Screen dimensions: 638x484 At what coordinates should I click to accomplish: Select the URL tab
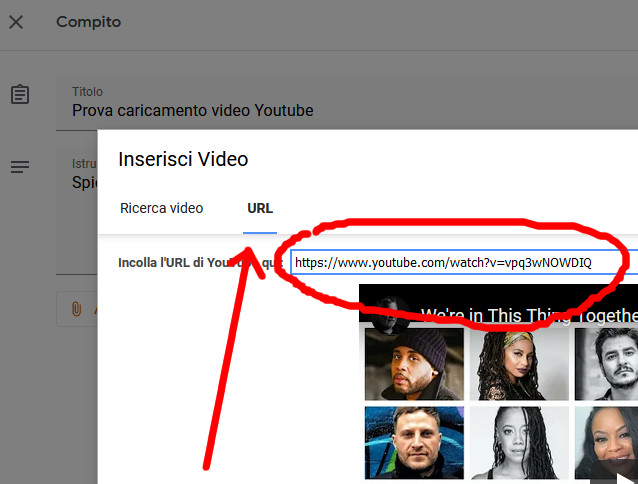coord(260,208)
